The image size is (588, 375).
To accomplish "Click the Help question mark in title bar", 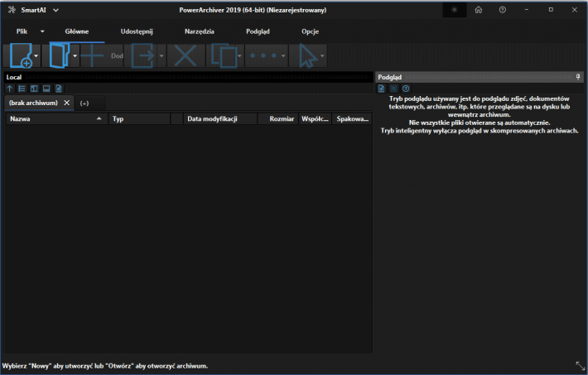I will tap(503, 10).
